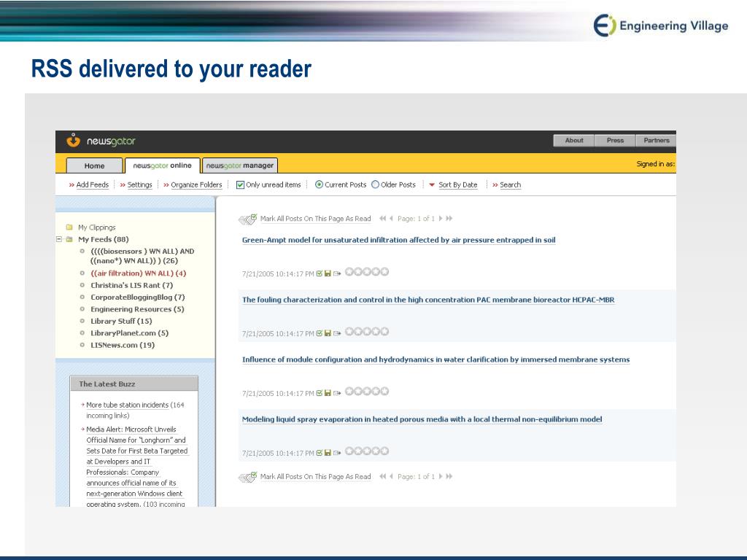The image size is (747, 560).
Task: Go to last page above the Green-Ampt post
Action: point(449,219)
